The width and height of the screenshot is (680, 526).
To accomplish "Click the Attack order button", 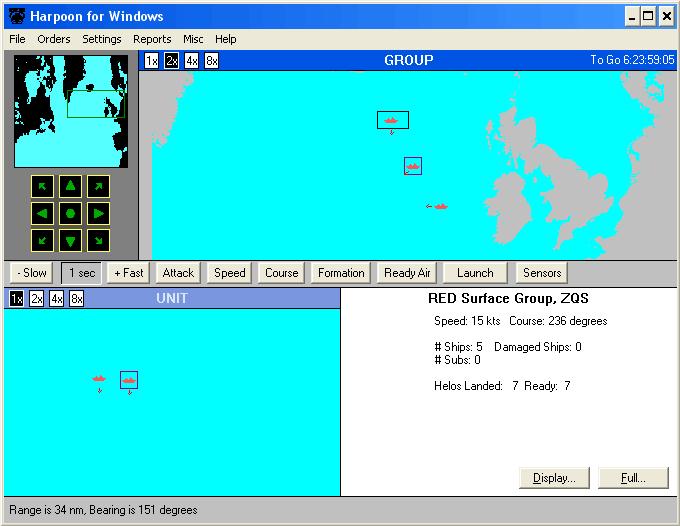I will tap(178, 273).
